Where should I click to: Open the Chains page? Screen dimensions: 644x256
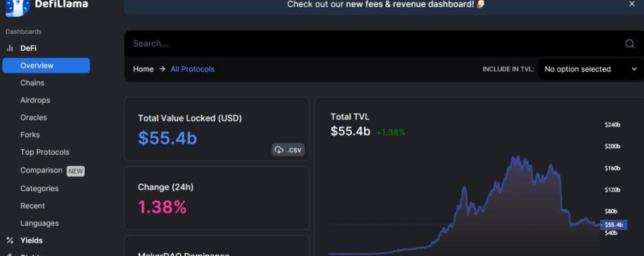[32, 83]
